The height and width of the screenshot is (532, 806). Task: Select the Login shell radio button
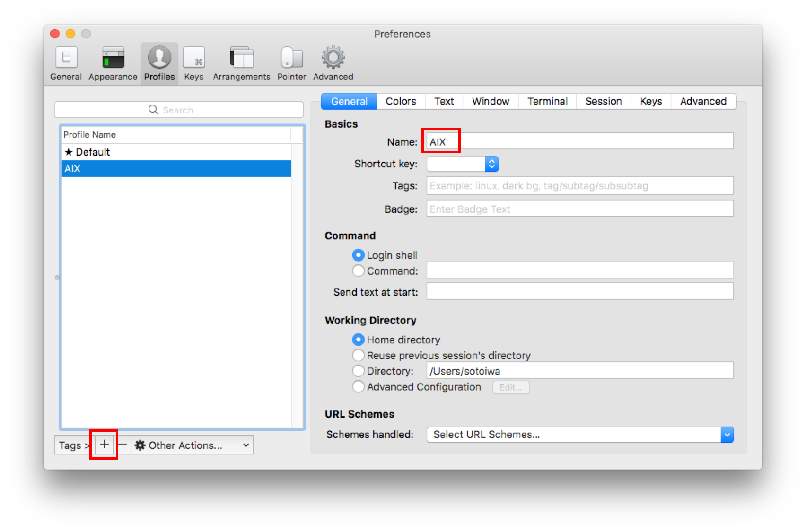pos(358,255)
